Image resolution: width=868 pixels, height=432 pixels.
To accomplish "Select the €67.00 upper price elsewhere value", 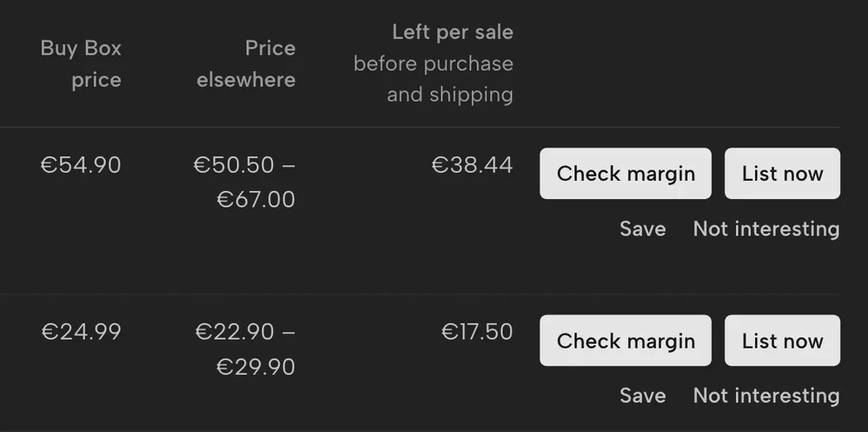I will coord(256,199).
